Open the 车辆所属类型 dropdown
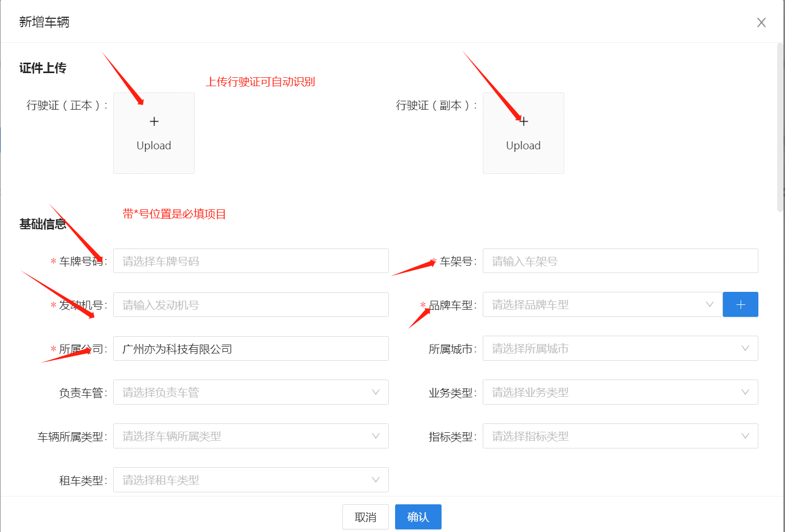Viewport: 785px width, 532px height. point(251,436)
